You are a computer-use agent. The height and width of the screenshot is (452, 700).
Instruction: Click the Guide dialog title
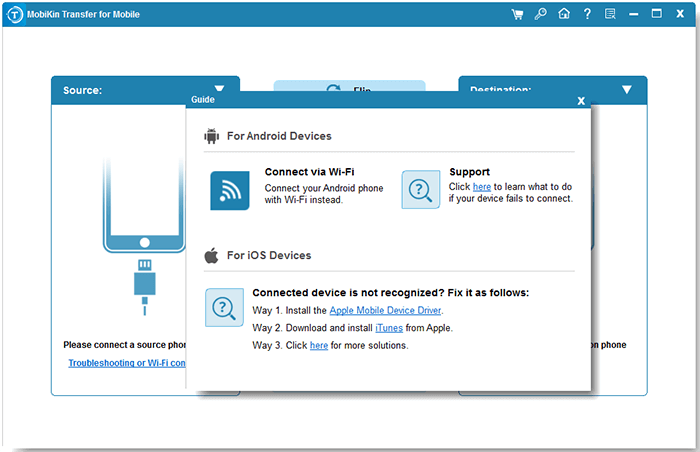click(203, 100)
